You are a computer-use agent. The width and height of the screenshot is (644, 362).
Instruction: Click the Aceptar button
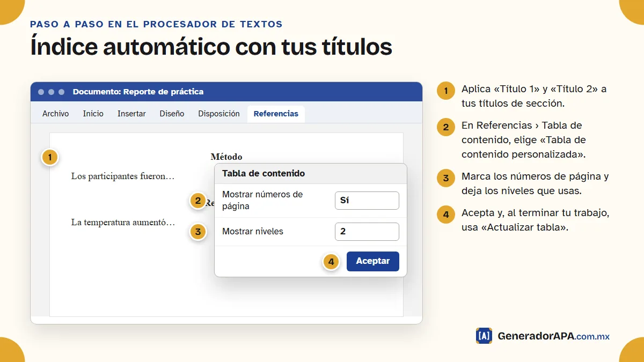coord(373,261)
